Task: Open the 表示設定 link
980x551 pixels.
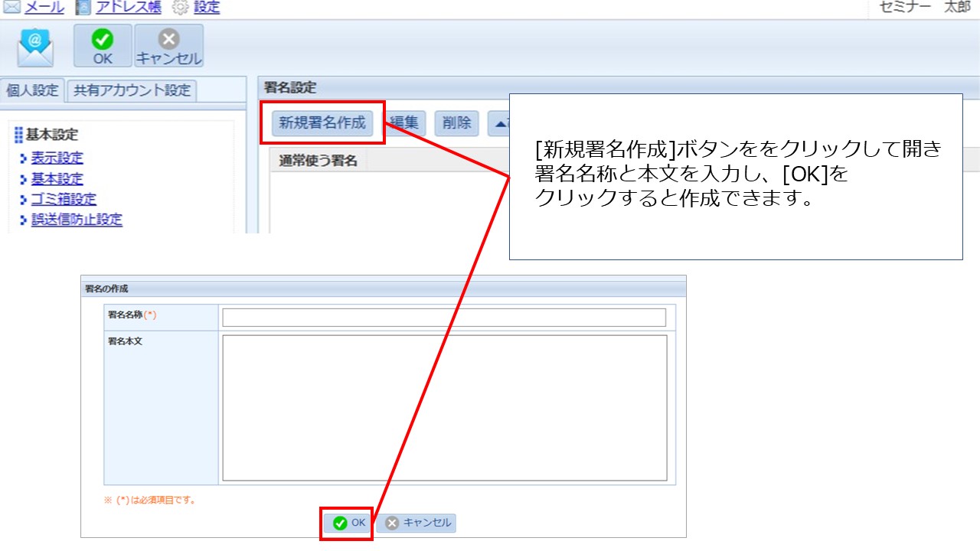Action: pyautogui.click(x=57, y=158)
